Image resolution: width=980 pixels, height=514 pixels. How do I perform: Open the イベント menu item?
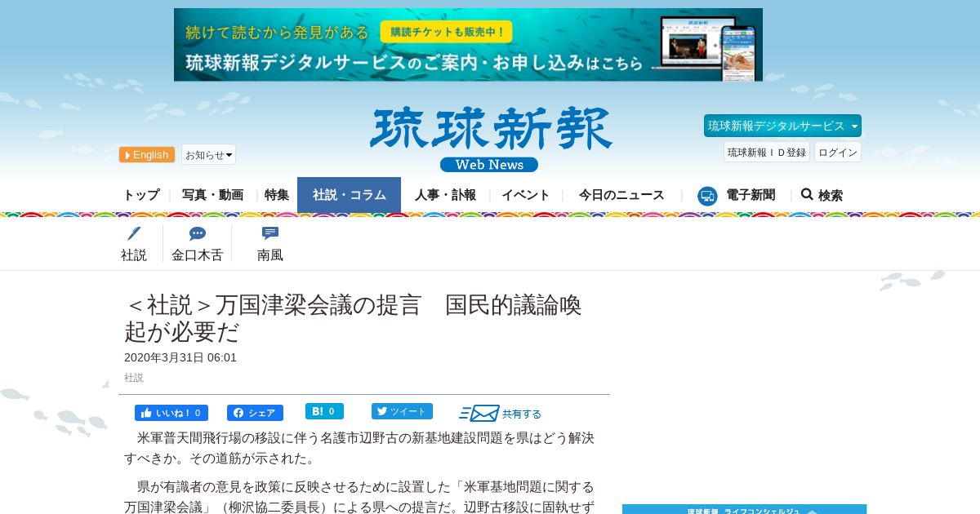(525, 195)
